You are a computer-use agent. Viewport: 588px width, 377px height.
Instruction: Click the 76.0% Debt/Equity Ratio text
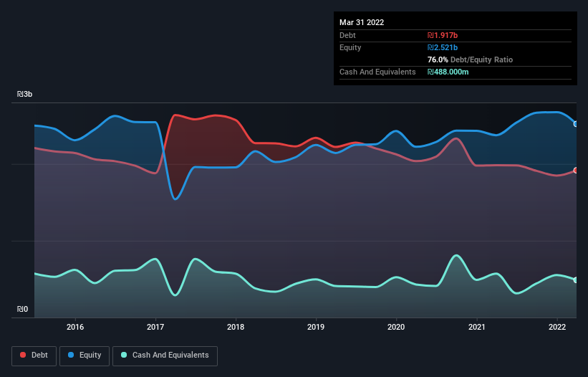(x=470, y=59)
